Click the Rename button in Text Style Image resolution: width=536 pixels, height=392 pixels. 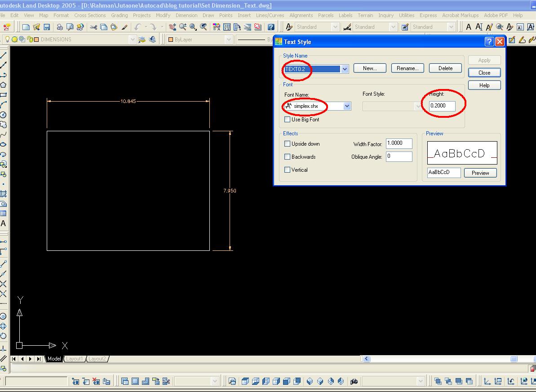pyautogui.click(x=407, y=68)
